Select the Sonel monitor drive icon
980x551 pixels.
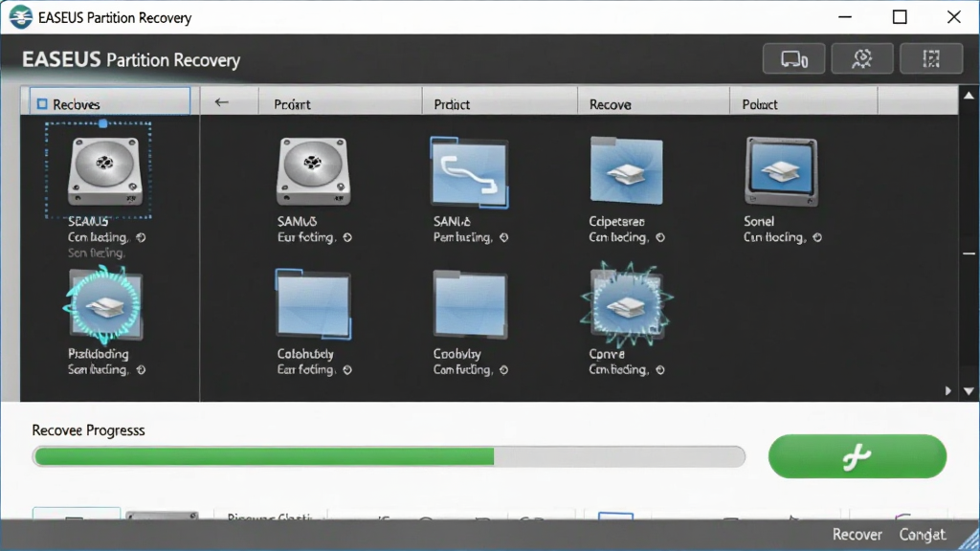click(x=781, y=171)
